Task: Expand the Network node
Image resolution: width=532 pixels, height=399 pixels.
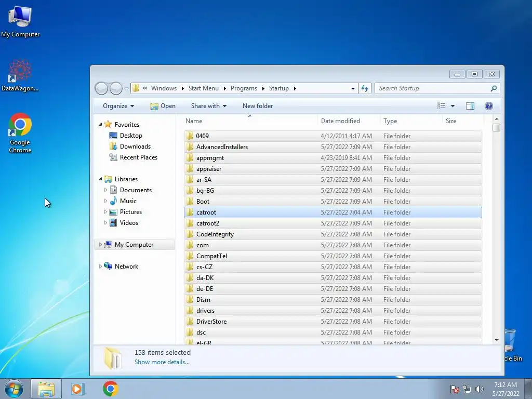Action: (x=100, y=267)
